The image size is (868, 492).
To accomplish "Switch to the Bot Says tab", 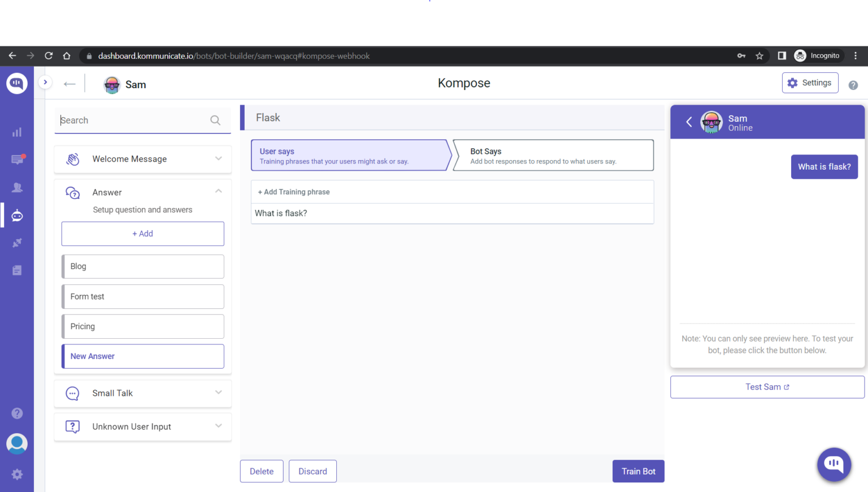I will [x=553, y=156].
